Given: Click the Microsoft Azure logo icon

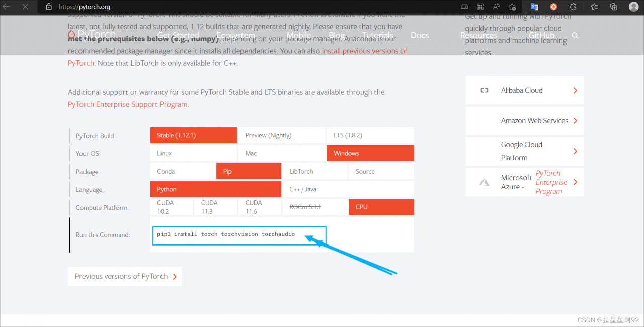Looking at the screenshot, I should click(x=484, y=182).
